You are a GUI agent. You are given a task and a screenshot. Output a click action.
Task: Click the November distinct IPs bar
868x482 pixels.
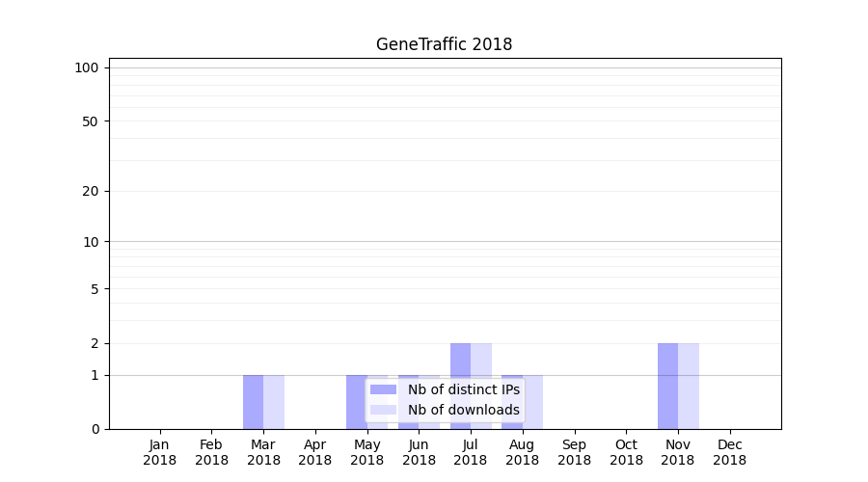click(x=667, y=386)
